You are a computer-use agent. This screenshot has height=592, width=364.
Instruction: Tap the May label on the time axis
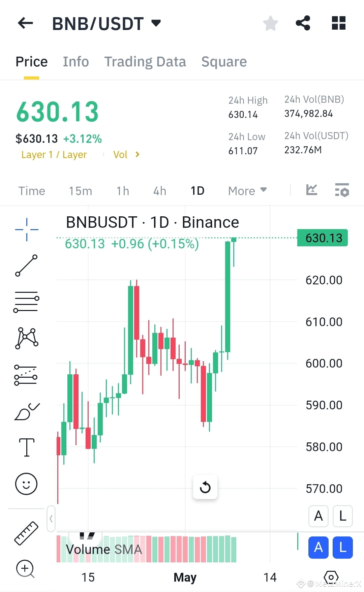[x=185, y=577]
